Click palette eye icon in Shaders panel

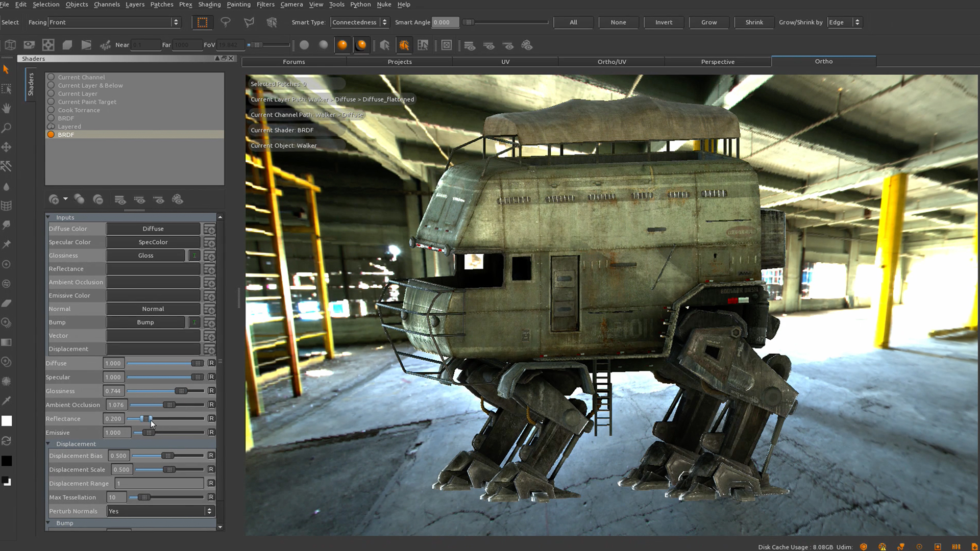pyautogui.click(x=177, y=199)
